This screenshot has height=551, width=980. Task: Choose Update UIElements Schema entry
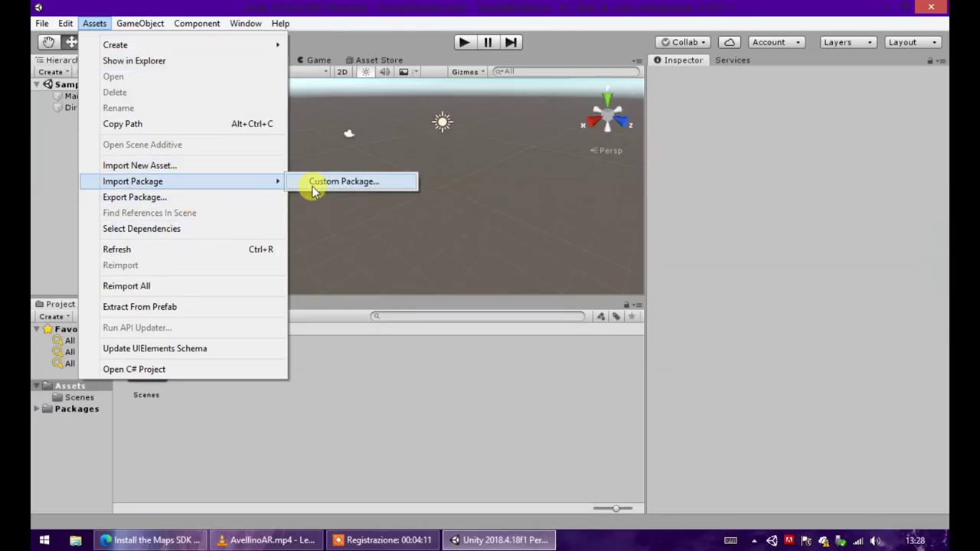pyautogui.click(x=184, y=348)
